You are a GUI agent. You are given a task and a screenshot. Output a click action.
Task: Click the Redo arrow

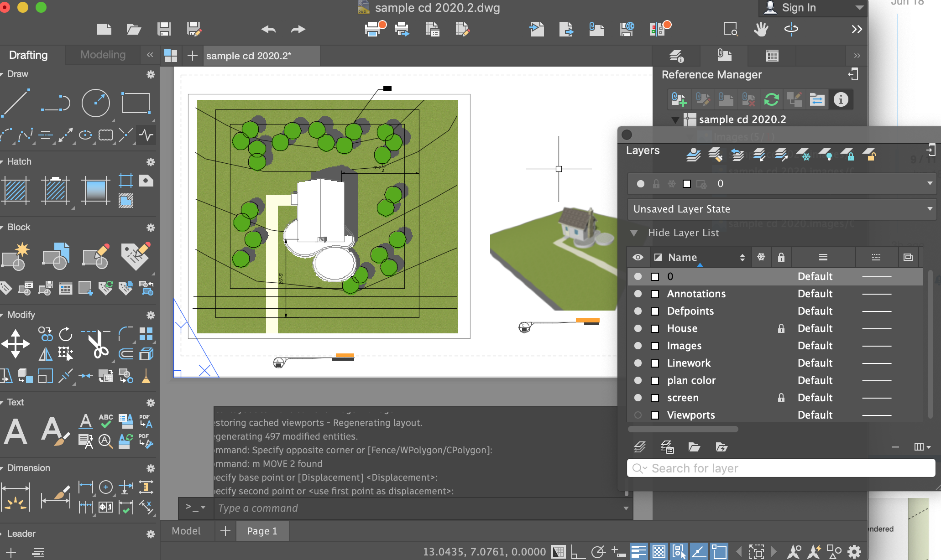pyautogui.click(x=298, y=29)
